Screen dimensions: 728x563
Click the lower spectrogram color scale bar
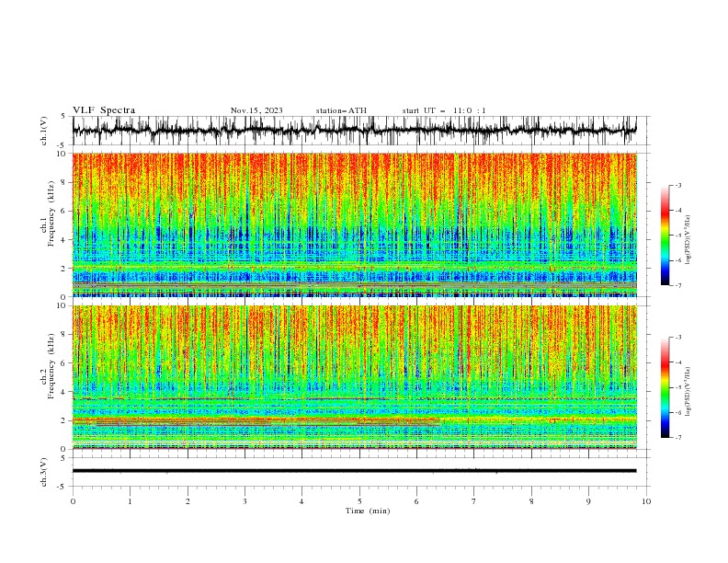[665, 387]
